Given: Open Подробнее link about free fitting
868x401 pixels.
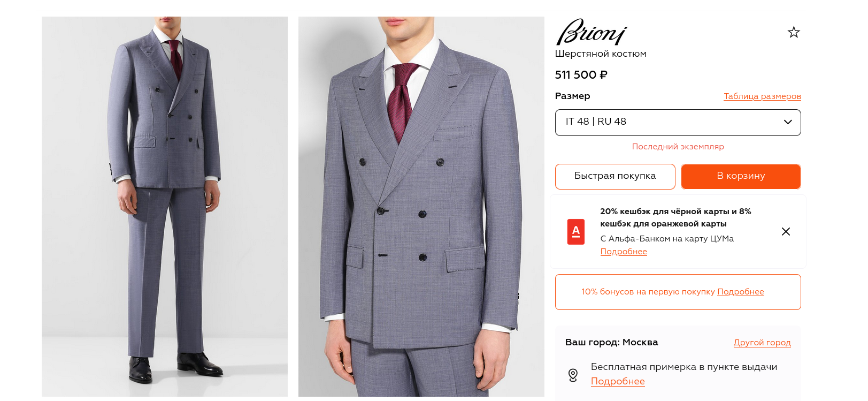Looking at the screenshot, I should tap(618, 381).
